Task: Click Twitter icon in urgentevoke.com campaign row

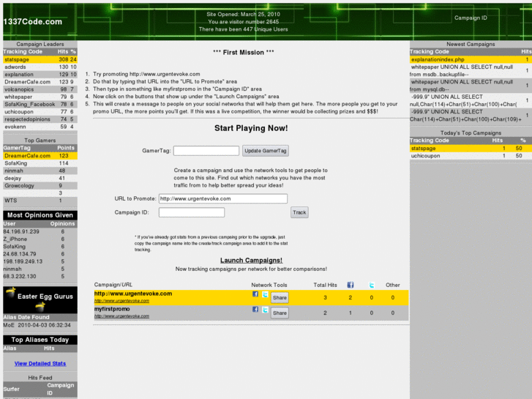Action: [265, 294]
